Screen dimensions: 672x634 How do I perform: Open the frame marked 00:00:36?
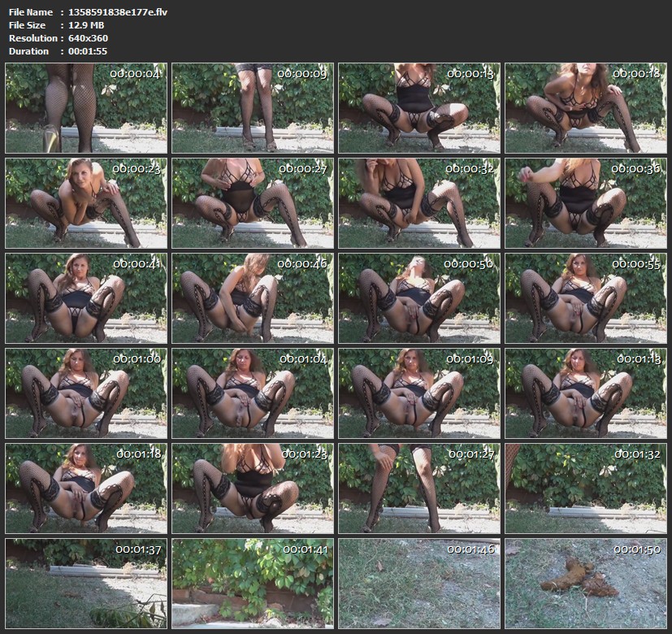pyautogui.click(x=585, y=203)
